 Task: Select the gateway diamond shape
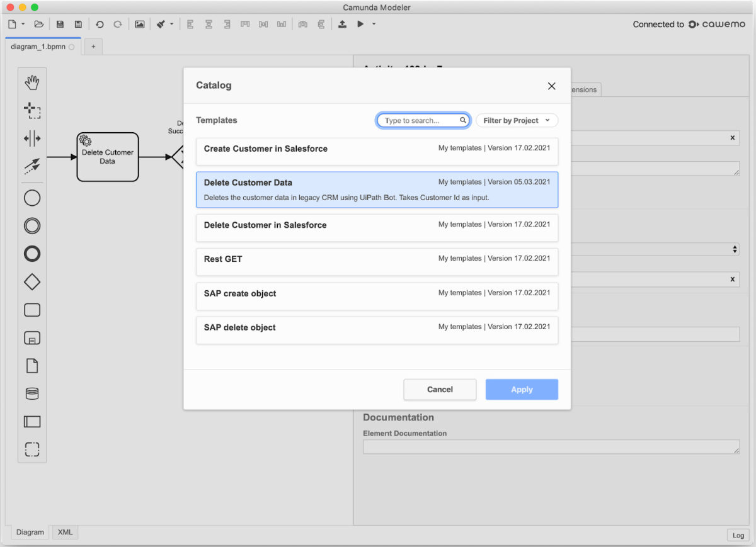[x=32, y=282]
